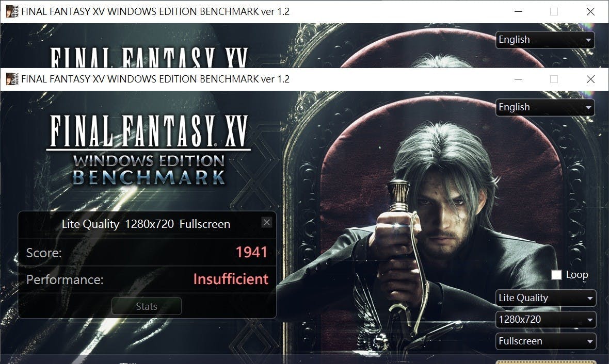The height and width of the screenshot is (364, 609).
Task: Open the English language dropdown in front window
Action: (x=545, y=107)
